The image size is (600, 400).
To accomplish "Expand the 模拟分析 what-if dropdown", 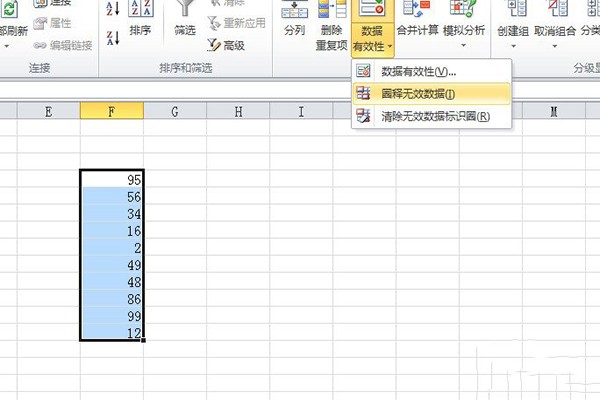I will coord(463,46).
